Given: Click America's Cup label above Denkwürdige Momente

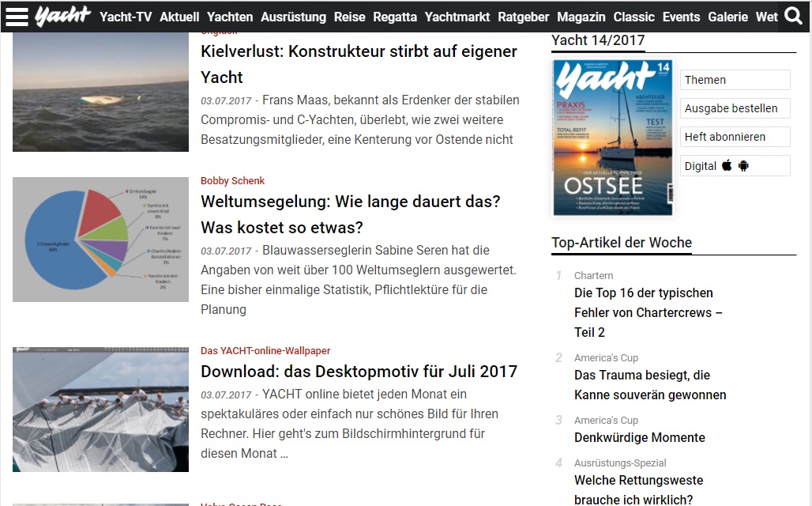Looking at the screenshot, I should click(x=606, y=420).
